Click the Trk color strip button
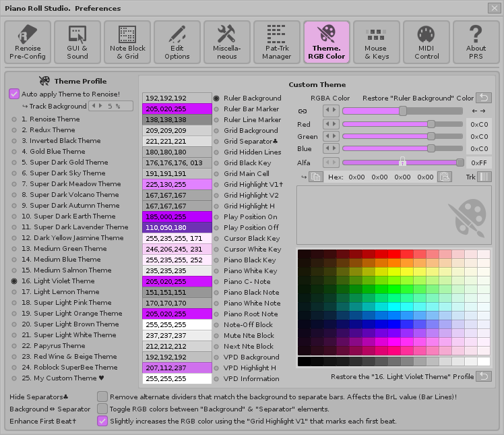The width and height of the screenshot is (504, 435). (484, 177)
